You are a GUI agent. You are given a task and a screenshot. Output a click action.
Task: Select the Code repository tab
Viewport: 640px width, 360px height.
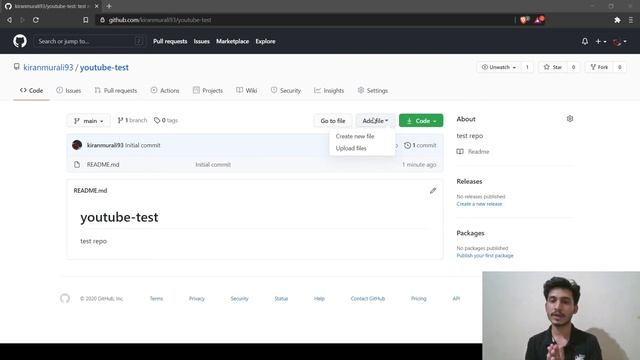[x=31, y=90]
